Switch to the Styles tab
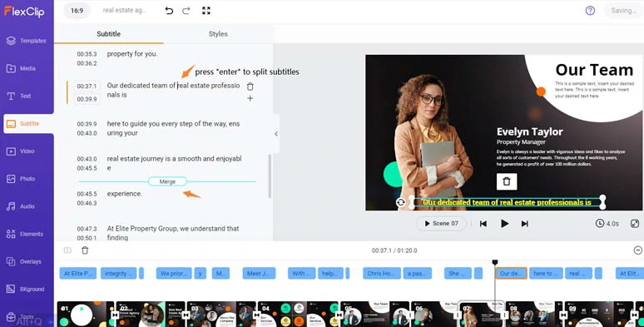The image size is (644, 327). (x=218, y=34)
